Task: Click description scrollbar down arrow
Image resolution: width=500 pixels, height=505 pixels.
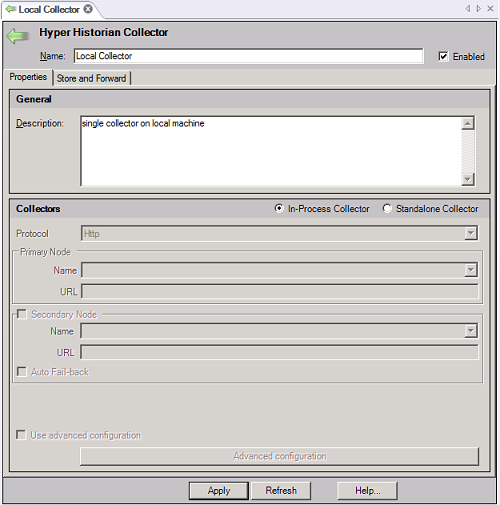Action: [x=468, y=179]
